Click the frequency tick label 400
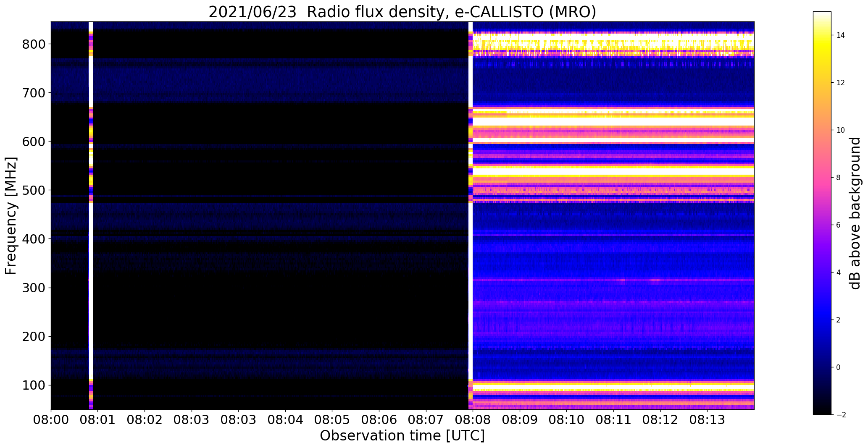 pyautogui.click(x=34, y=239)
